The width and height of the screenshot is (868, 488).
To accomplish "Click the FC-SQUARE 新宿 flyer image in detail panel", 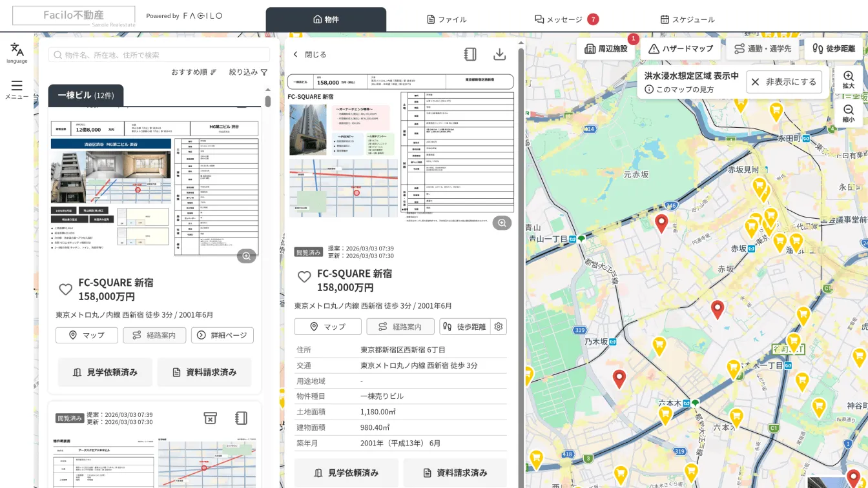I will (400, 150).
